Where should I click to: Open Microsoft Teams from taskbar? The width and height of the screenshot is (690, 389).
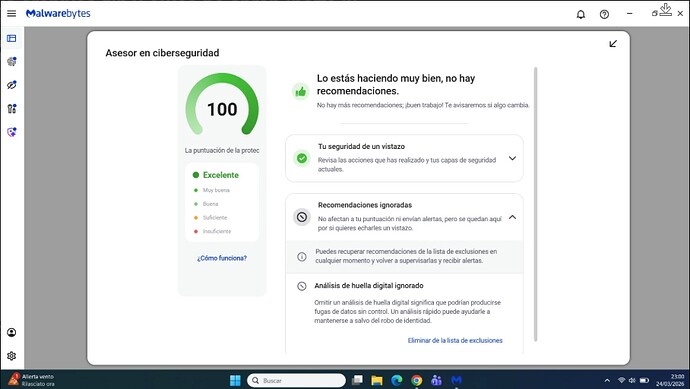click(x=437, y=380)
